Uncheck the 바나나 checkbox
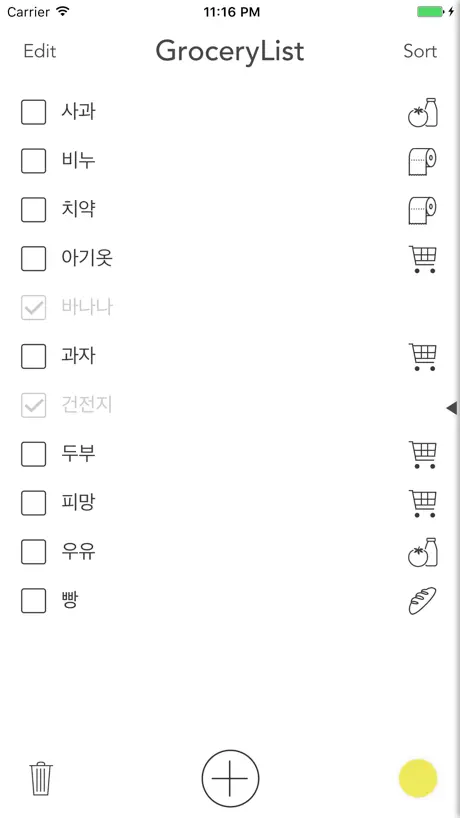Screen dimensions: 460x818 (33, 308)
